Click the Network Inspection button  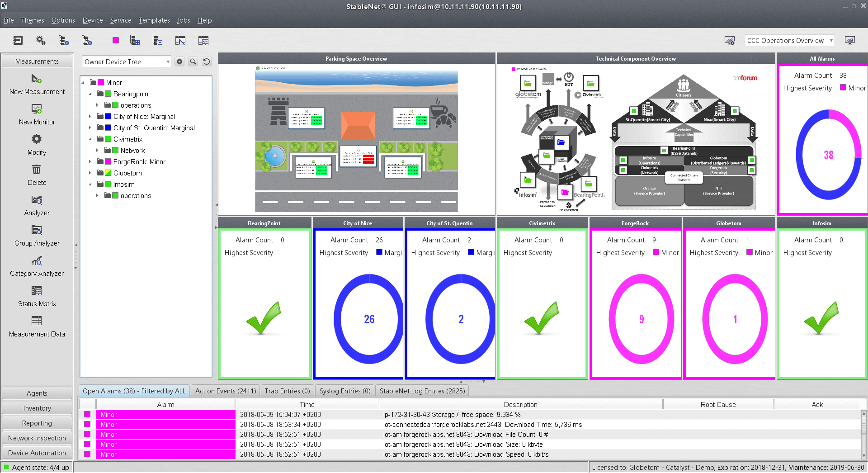coord(37,438)
